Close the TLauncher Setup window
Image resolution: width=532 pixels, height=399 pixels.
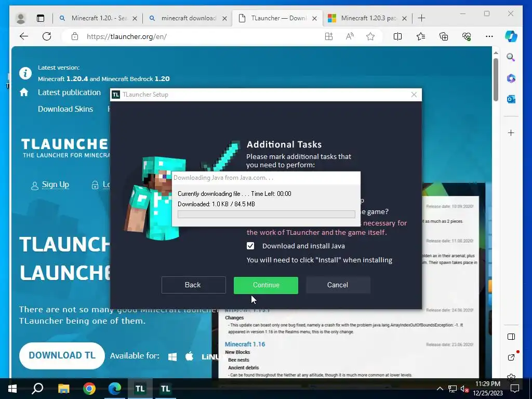coord(414,95)
